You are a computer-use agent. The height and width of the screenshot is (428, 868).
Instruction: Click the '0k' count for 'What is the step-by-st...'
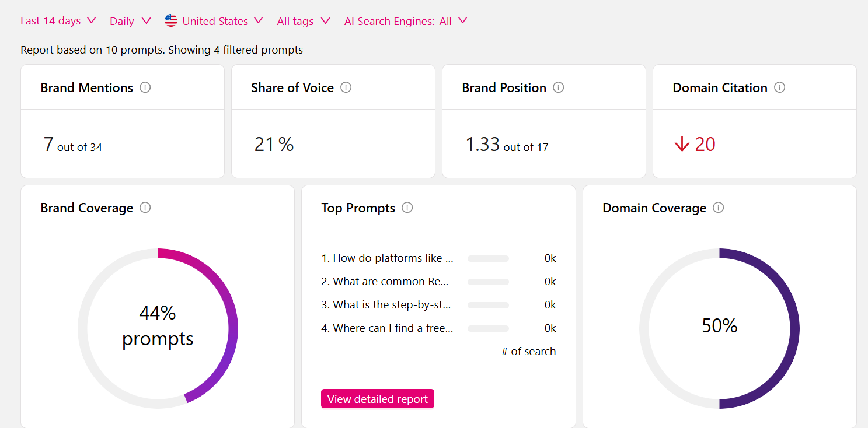pos(550,305)
